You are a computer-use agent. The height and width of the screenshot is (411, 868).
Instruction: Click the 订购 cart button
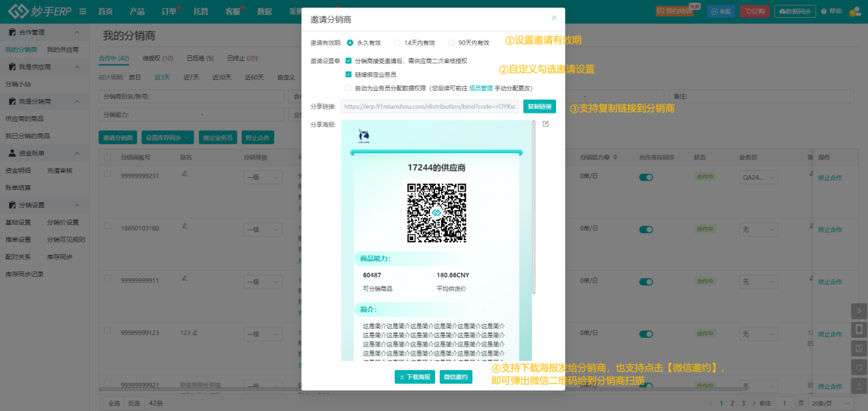click(x=754, y=12)
